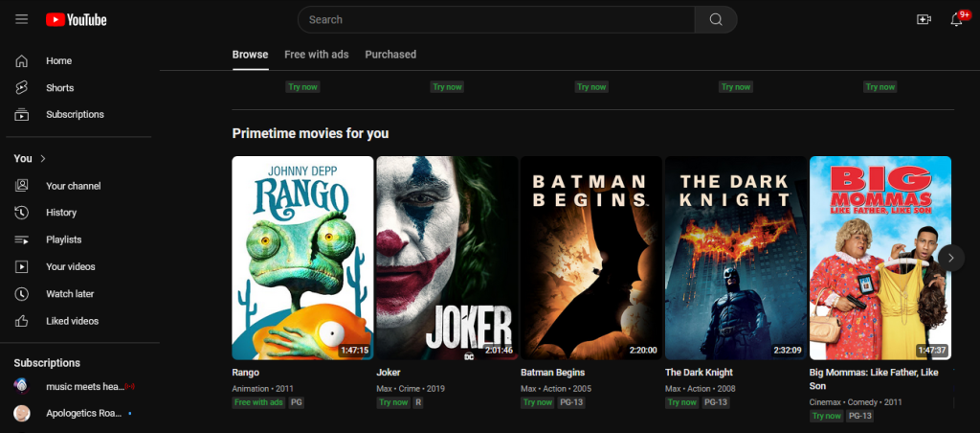
Task: Open The Dark Knight movie poster
Action: [x=736, y=258]
